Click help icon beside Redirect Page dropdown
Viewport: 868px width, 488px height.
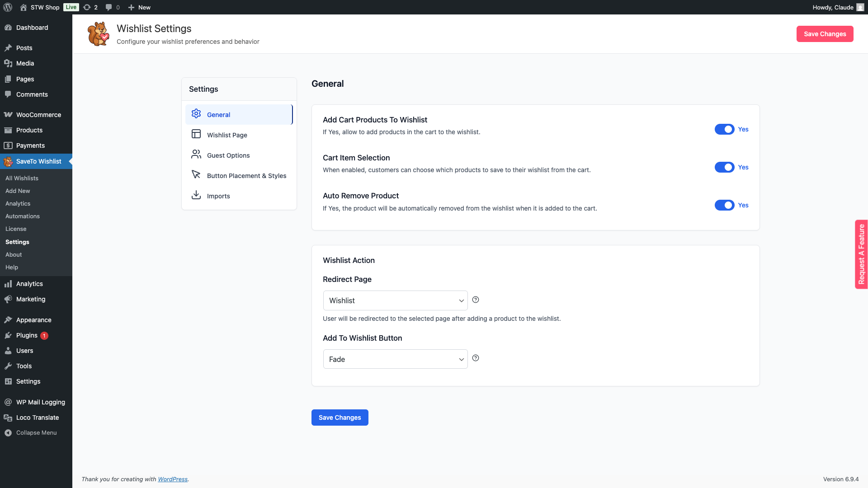point(476,300)
